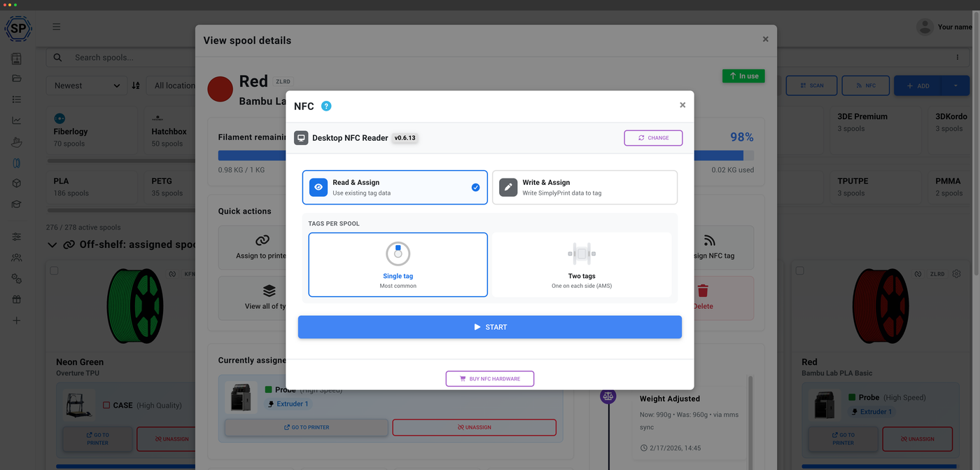Viewport: 980px width, 470px height.
Task: Select the PETG material filter card
Action: pyautogui.click(x=170, y=186)
